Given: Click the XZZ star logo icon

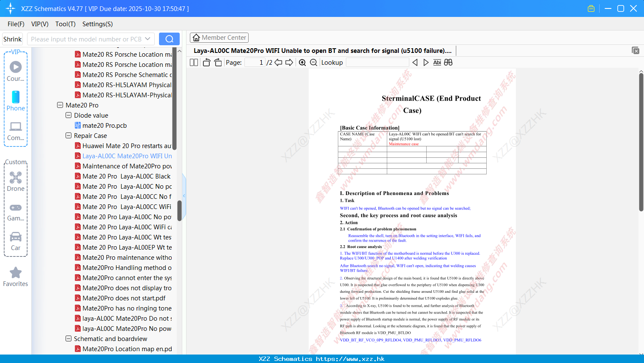Looking at the screenshot, I should tap(11, 8).
